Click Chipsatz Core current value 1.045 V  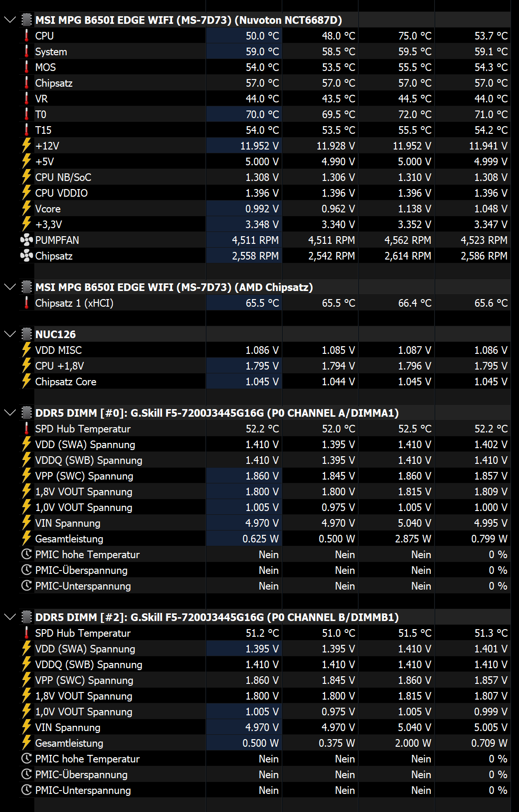tap(262, 381)
